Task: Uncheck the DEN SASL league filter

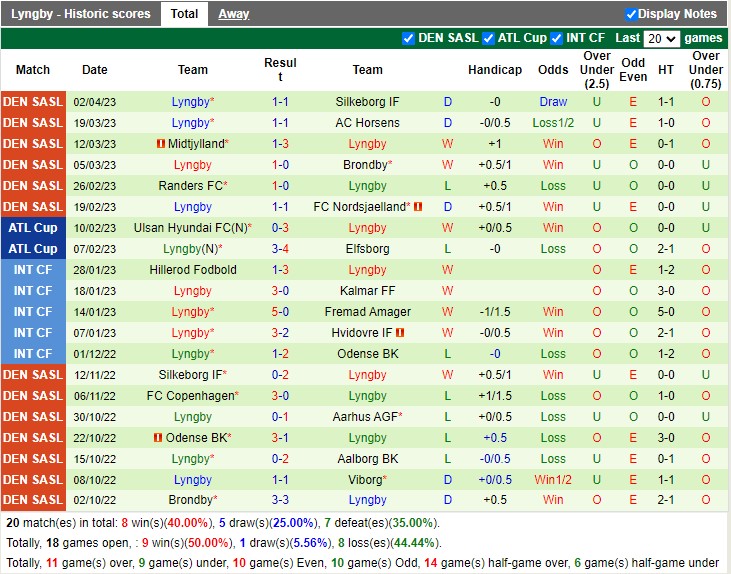Action: [x=408, y=38]
